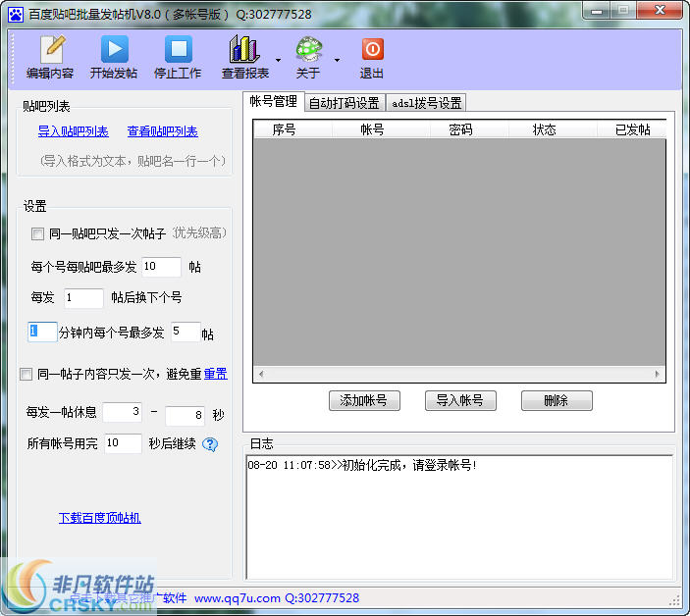Toggle 同一帖子内容只发一次 checkbox

[26, 374]
